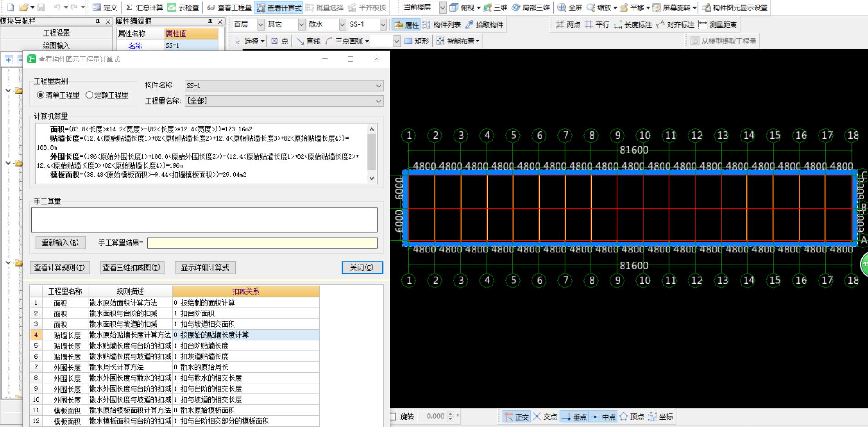Image resolution: width=868 pixels, height=427 pixels.
Task: Open 局部三维 partial 3D view
Action: click(531, 8)
